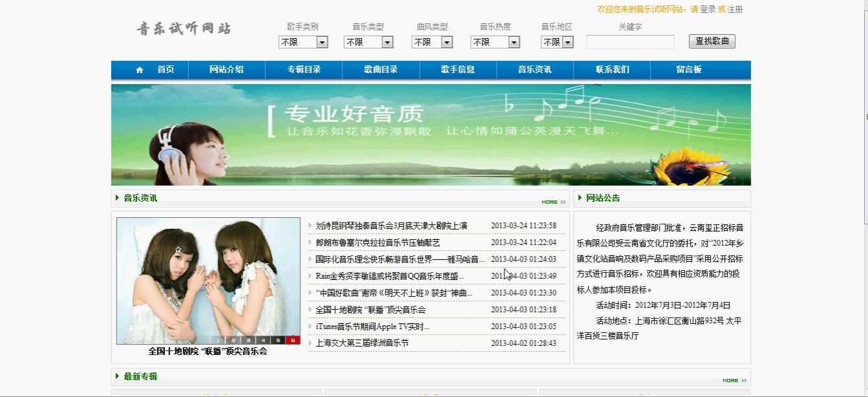Select slideshow page number 1
The height and width of the screenshot is (397, 868).
[218, 340]
